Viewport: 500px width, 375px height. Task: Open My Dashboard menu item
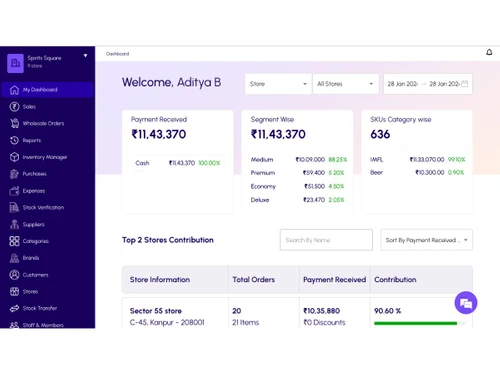coord(47,90)
